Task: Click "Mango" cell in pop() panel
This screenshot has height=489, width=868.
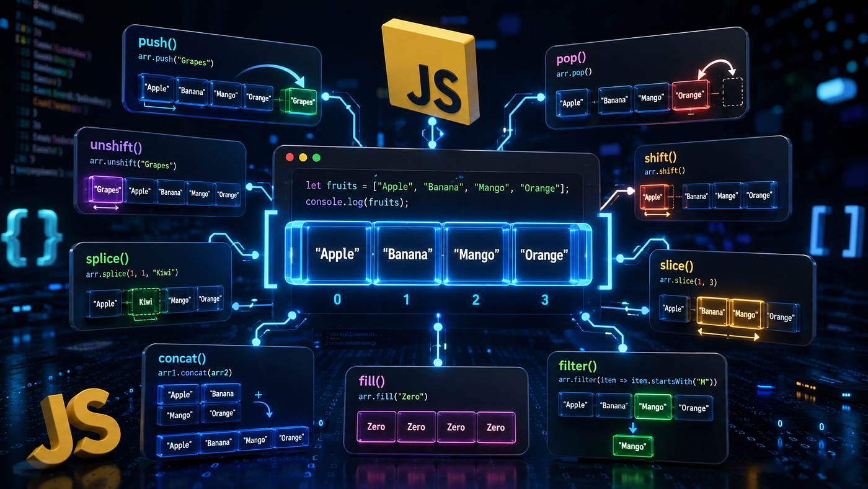Action: pyautogui.click(x=650, y=97)
